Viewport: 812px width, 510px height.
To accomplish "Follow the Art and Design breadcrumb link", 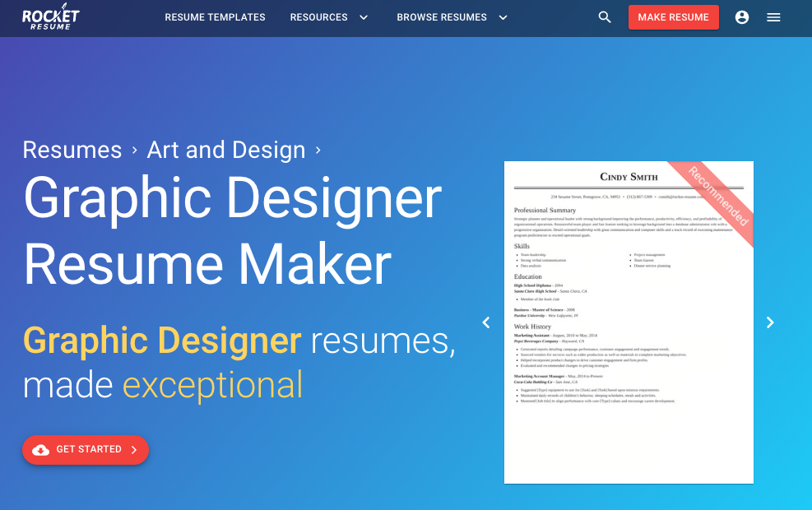I will [x=226, y=151].
